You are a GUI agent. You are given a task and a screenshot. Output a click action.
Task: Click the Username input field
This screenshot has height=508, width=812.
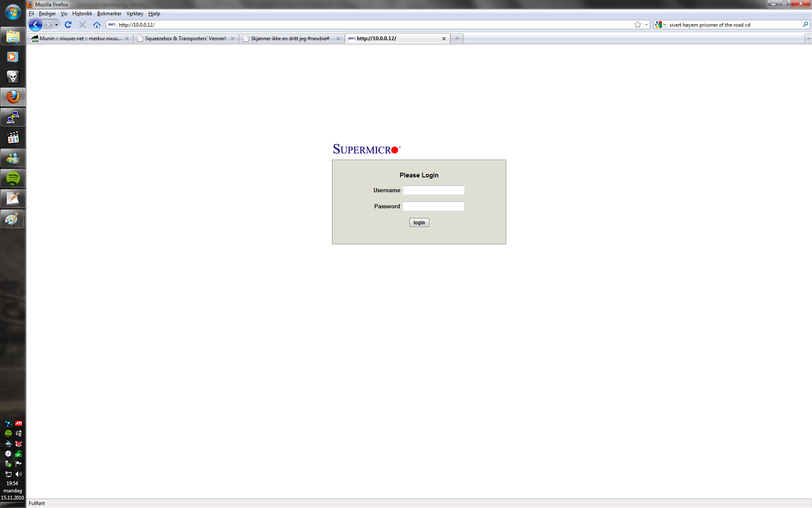(433, 190)
